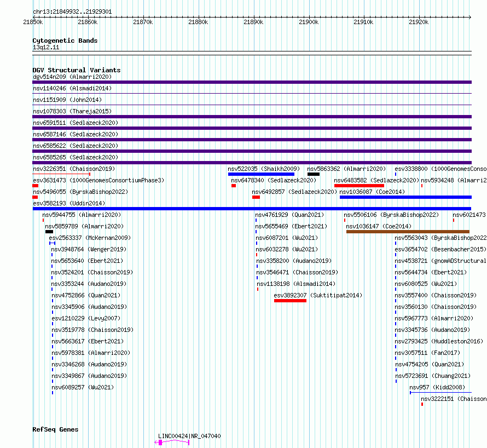Image resolution: width=487 pixels, height=448 pixels.
Task: Click the 21880k ruler tick label
Action: pyautogui.click(x=198, y=22)
